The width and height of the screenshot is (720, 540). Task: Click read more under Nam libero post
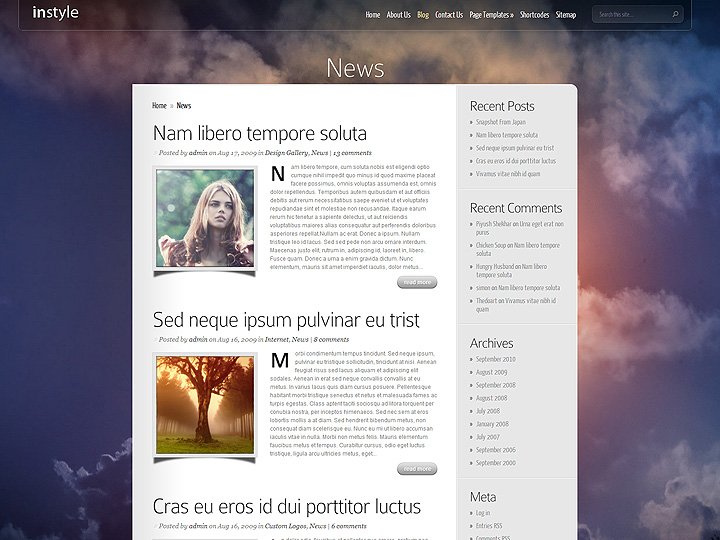point(417,282)
